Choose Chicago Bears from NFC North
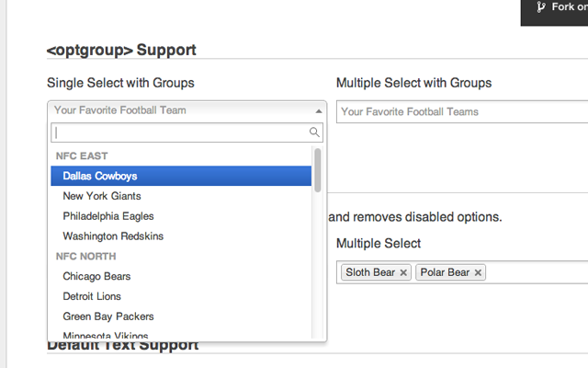Screen dimensions: 588x368 (x=96, y=276)
